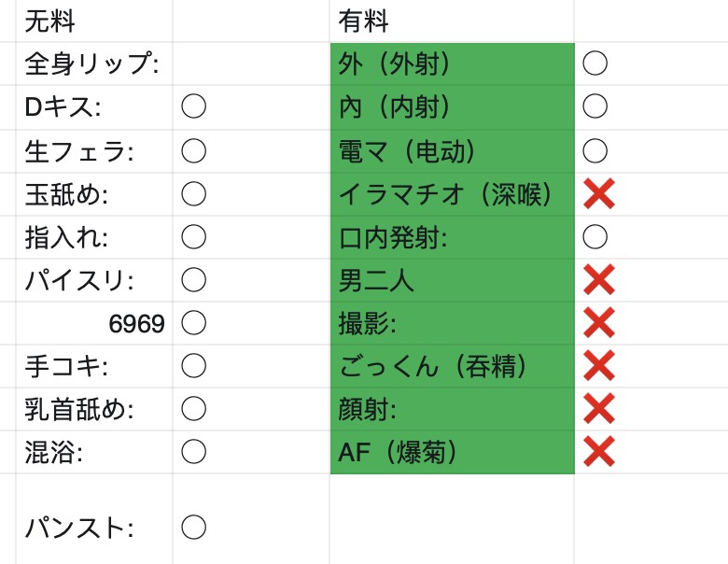Click the circle beside 外(外射)

(595, 63)
